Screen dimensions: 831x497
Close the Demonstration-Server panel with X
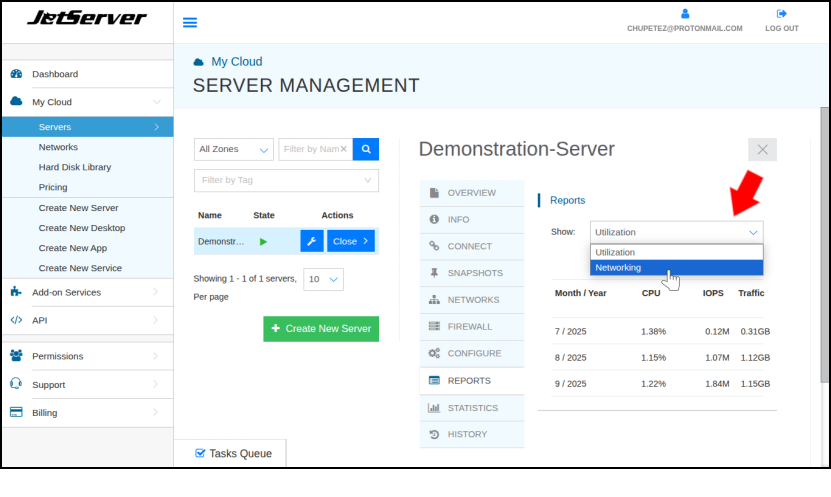click(x=762, y=149)
